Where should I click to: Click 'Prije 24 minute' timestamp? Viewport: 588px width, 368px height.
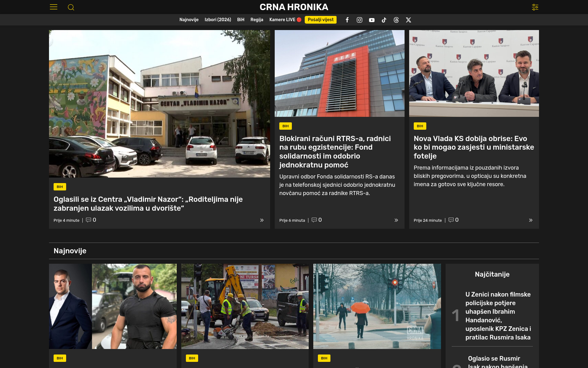[428, 220]
